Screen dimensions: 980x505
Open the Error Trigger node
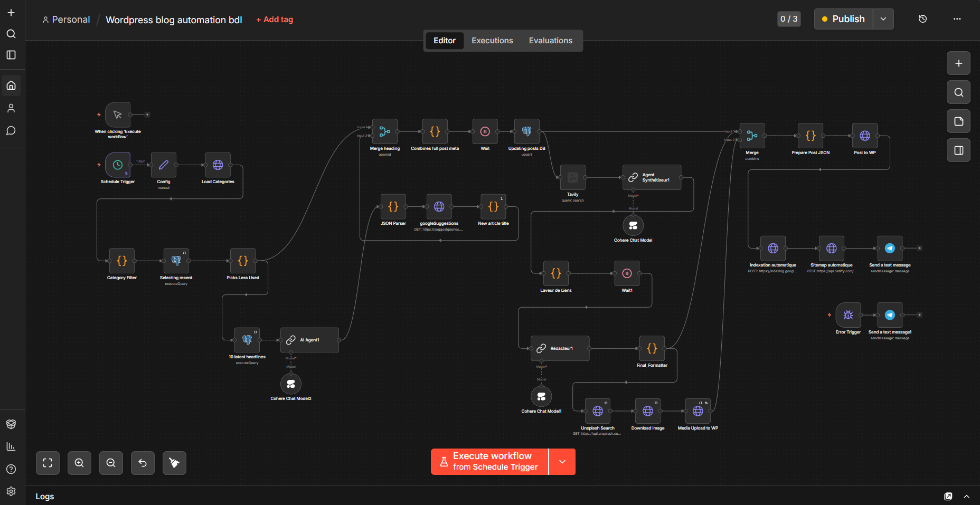click(x=849, y=315)
